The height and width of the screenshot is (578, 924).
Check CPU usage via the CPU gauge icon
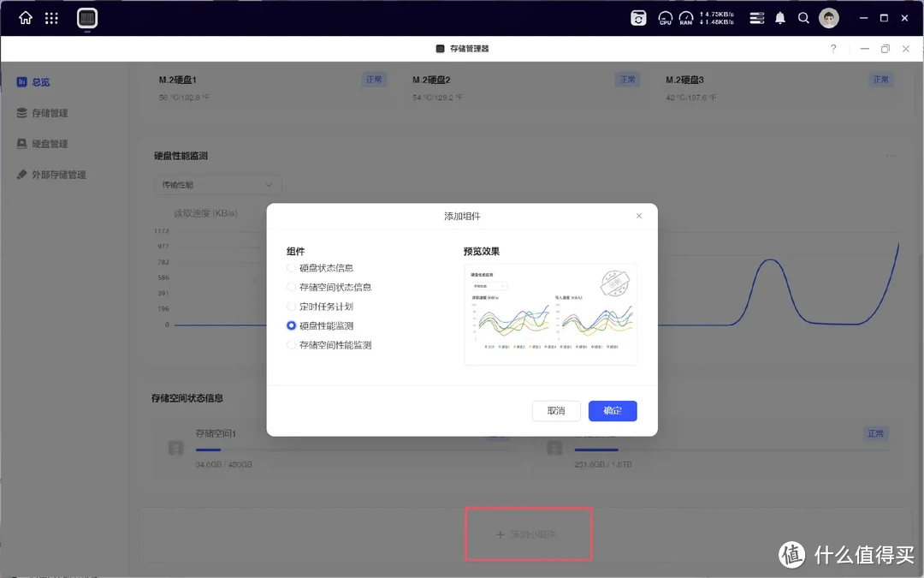(665, 17)
